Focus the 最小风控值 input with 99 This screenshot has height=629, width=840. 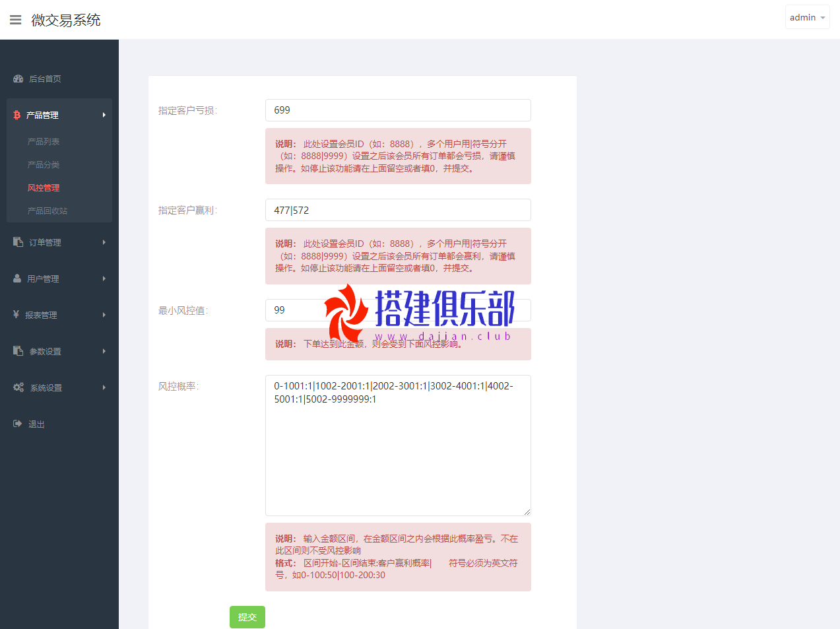(x=398, y=310)
